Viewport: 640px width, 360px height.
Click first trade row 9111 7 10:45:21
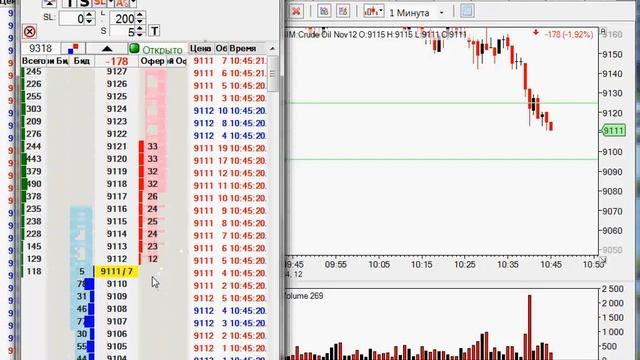(229, 61)
